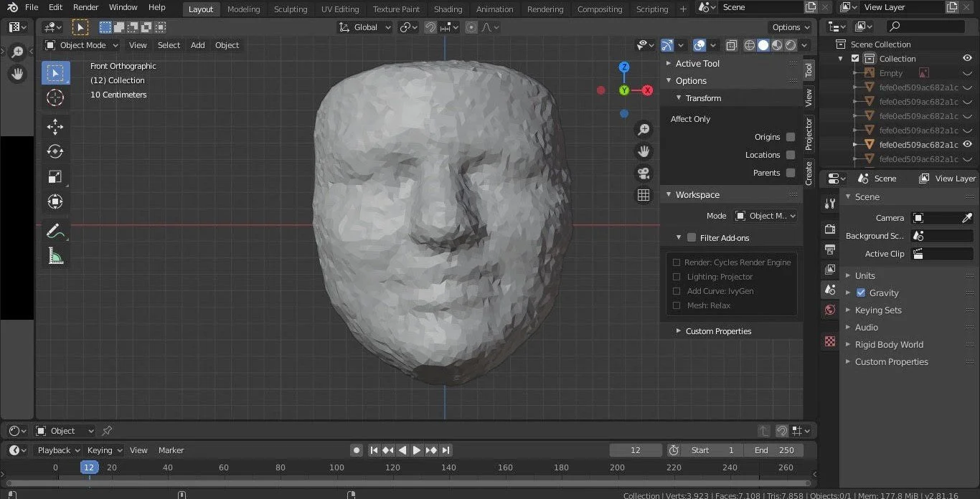Select the Measure tool
980x499 pixels.
click(x=55, y=255)
